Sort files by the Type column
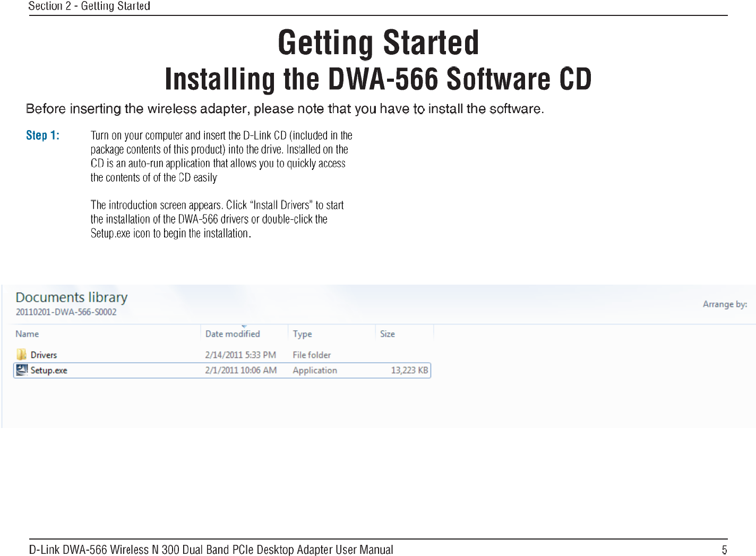756x556 pixels. [302, 334]
